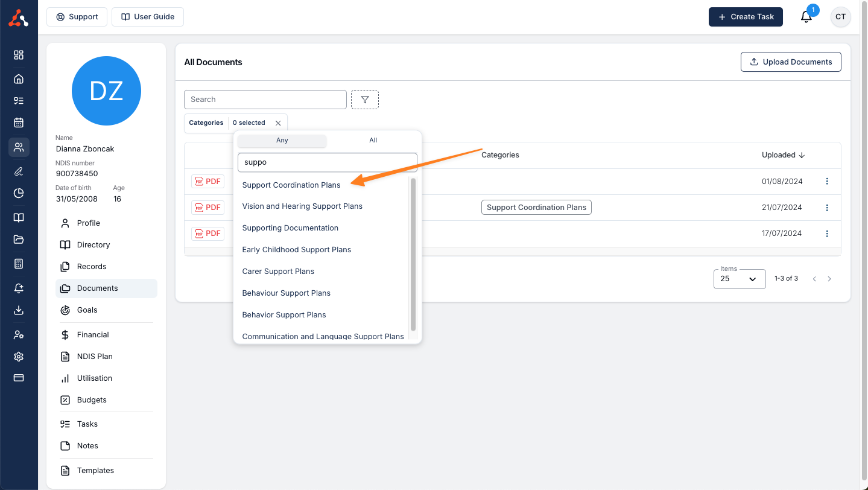Click the documents Search input field
This screenshot has height=490, width=868.
tap(265, 100)
